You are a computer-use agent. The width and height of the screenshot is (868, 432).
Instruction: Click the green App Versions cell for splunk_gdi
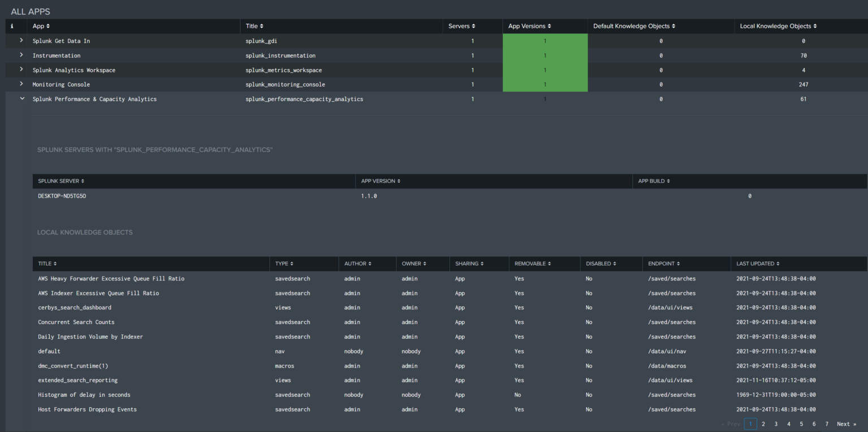(x=545, y=41)
